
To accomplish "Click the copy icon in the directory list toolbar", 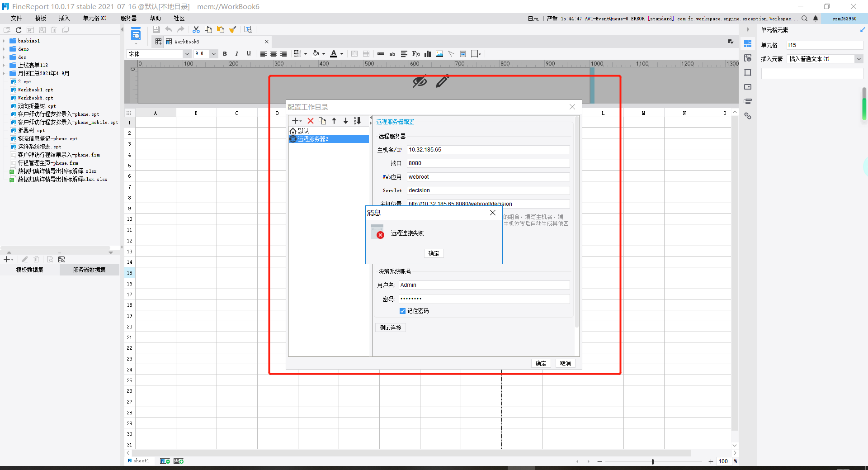I will (322, 121).
